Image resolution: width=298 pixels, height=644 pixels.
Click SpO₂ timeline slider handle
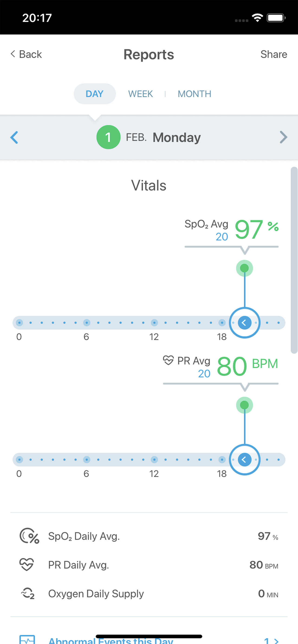[x=244, y=322]
